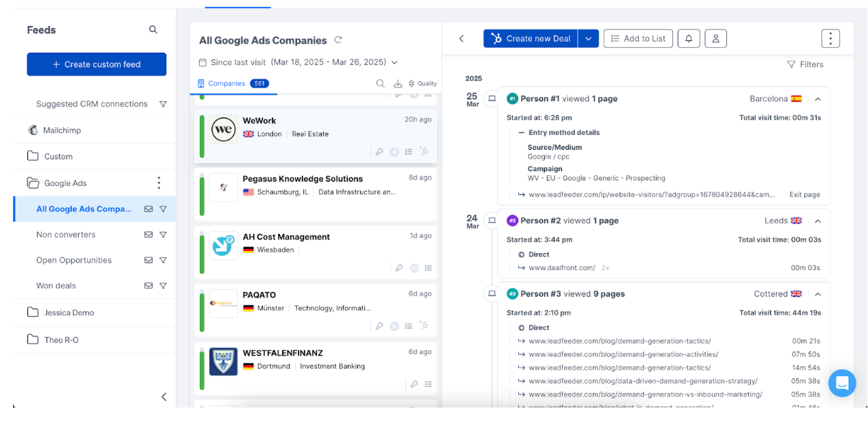Refresh the All Google Ads Companies list

click(x=337, y=40)
